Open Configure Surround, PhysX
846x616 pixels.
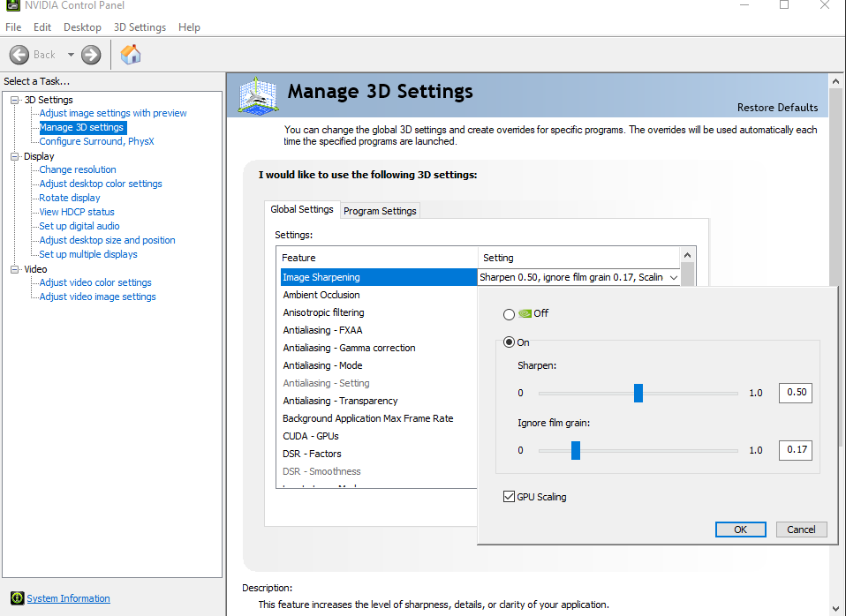(96, 141)
